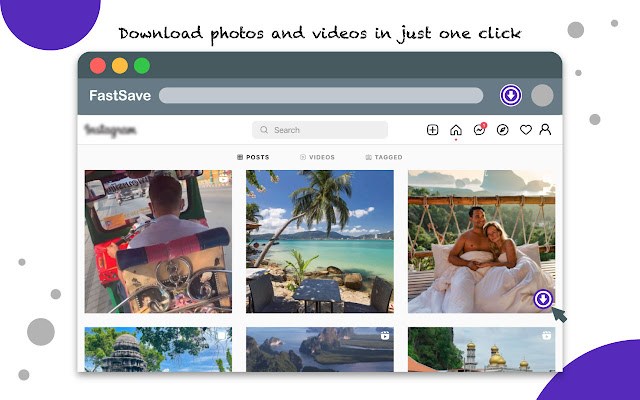Viewport: 640px width, 400px height.
Task: Click the FastSave title text
Action: coord(120,96)
